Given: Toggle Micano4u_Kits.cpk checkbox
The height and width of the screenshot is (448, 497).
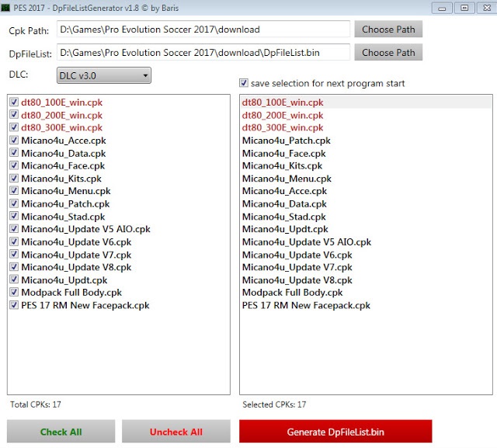Looking at the screenshot, I should click(x=14, y=178).
